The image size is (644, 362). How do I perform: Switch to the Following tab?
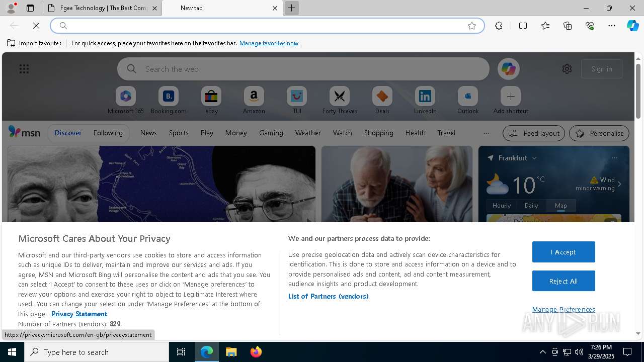[x=108, y=133]
